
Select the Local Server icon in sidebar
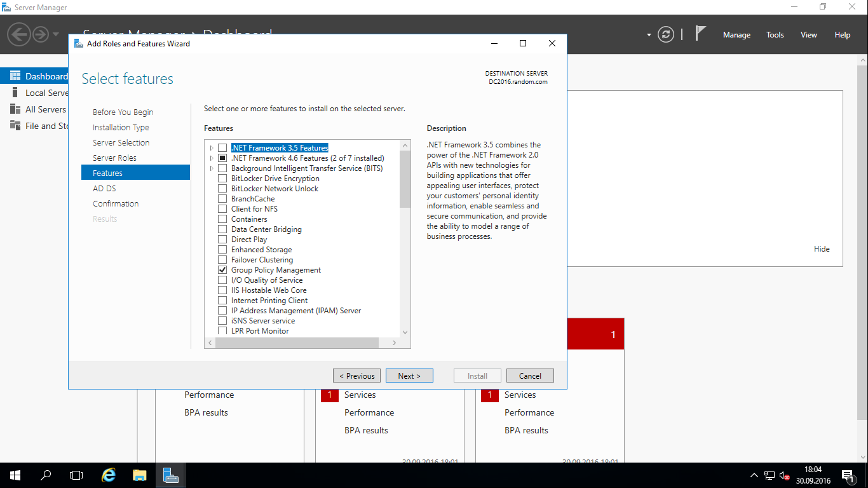[15, 93]
